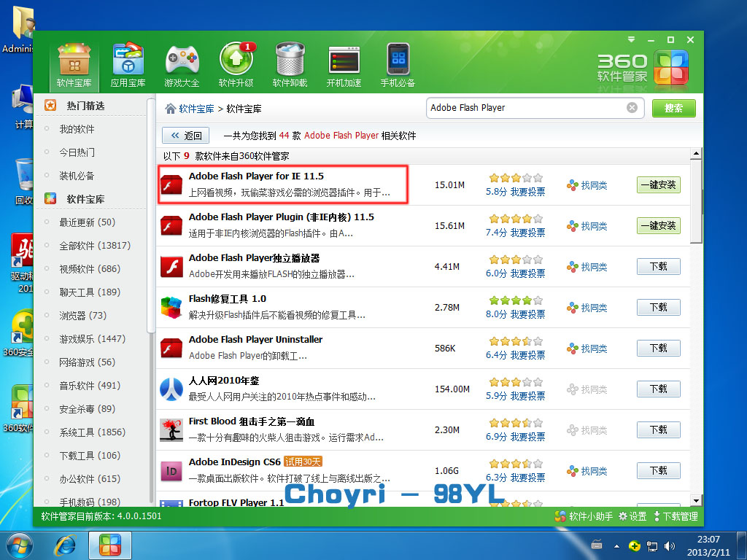The height and width of the screenshot is (560, 747).
Task: Open the 应用宝库 app store icon
Action: [x=128, y=60]
